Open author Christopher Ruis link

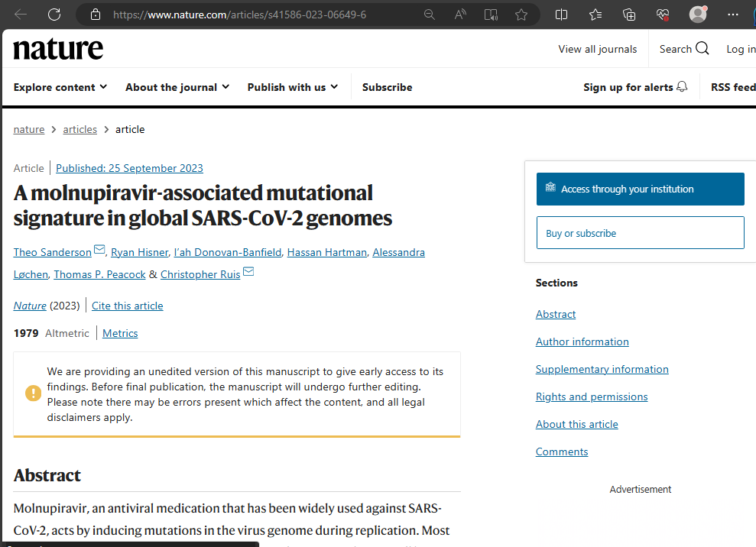(200, 275)
